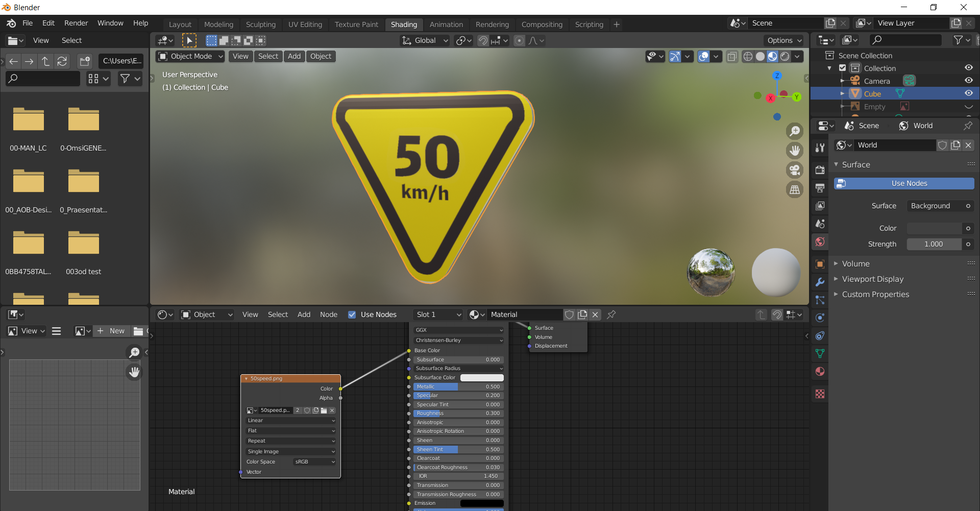Click the zoom magnifier icon in viewport
The height and width of the screenshot is (511, 980).
tap(795, 131)
